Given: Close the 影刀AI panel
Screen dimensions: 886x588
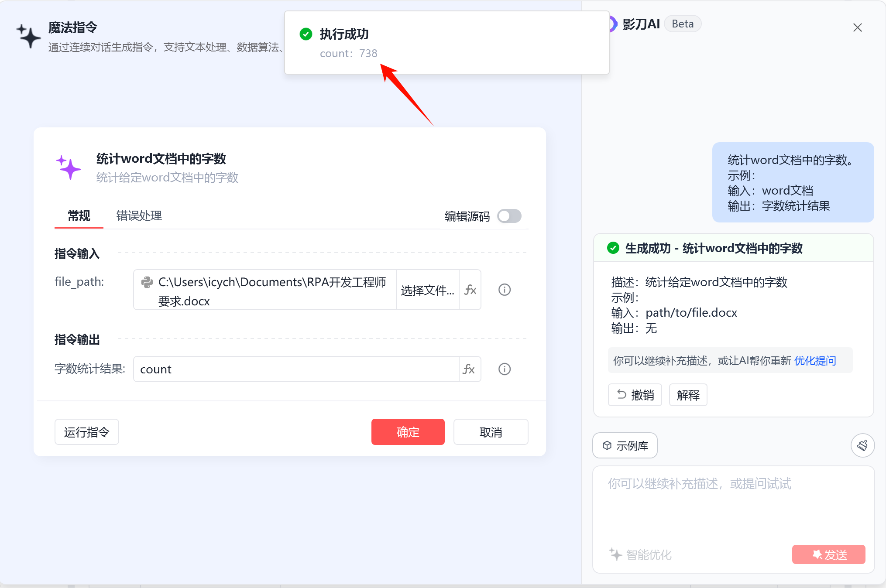Looking at the screenshot, I should pos(857,27).
